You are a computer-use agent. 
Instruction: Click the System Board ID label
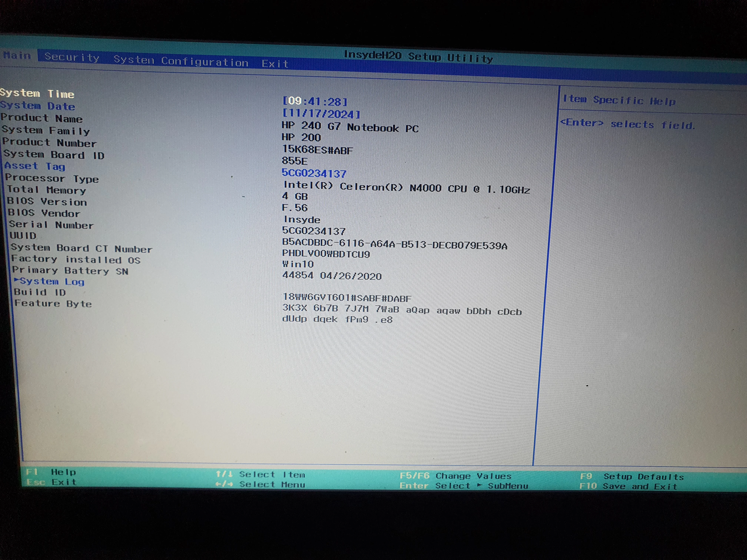(x=54, y=155)
